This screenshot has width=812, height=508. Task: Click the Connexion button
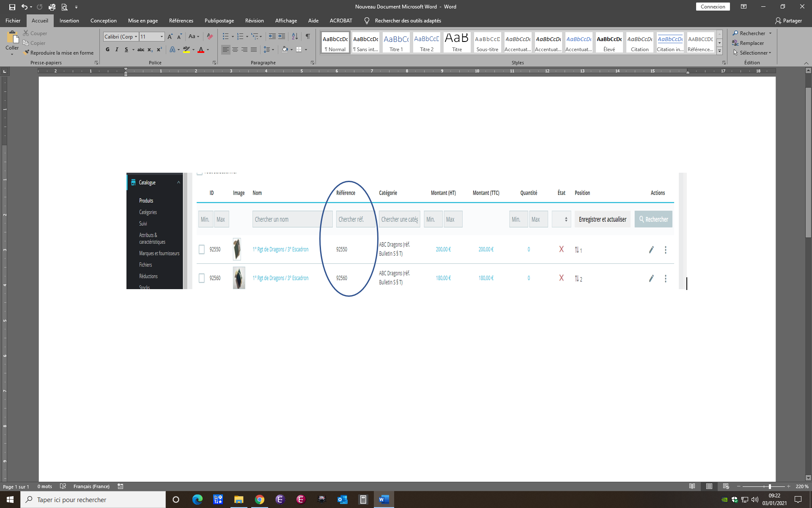(x=713, y=7)
